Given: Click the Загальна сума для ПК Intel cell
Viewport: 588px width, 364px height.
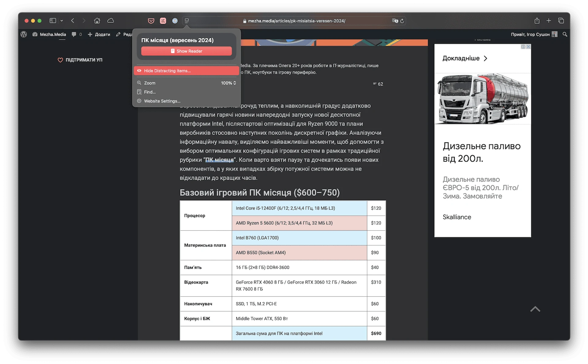Looking at the screenshot, I should click(x=299, y=333).
